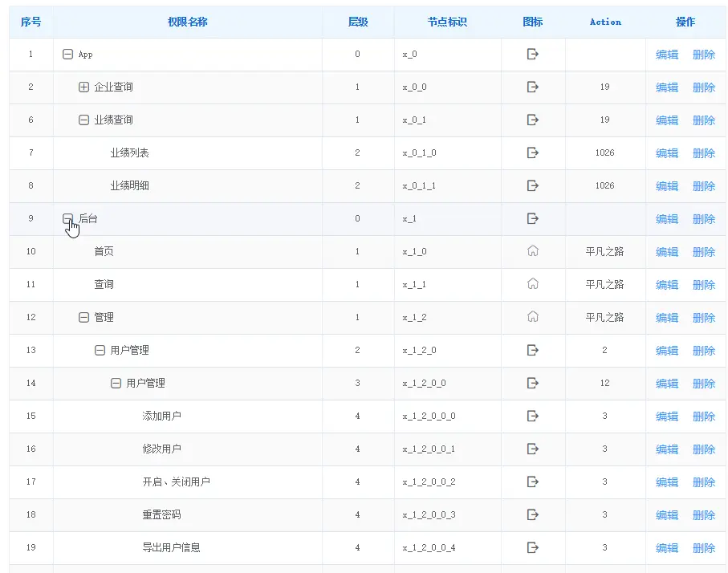Collapse the level 2 用户管理 node
This screenshot has width=728, height=573.
pyautogui.click(x=100, y=351)
